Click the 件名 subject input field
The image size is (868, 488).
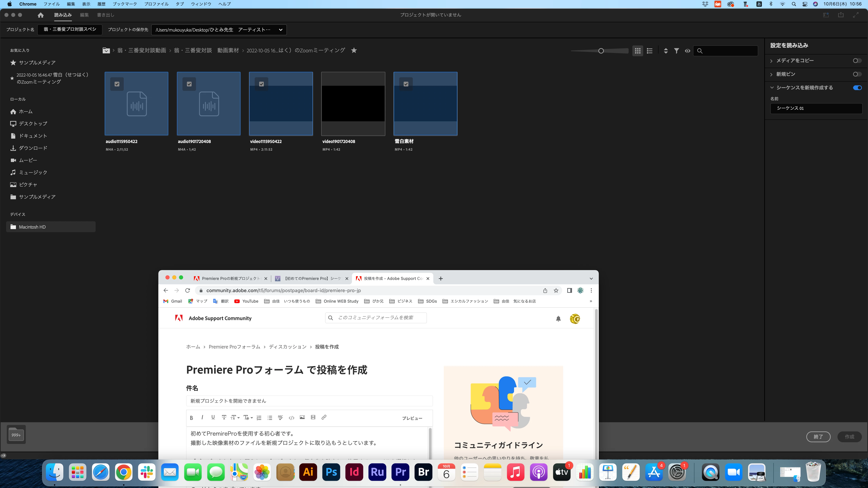click(x=309, y=401)
